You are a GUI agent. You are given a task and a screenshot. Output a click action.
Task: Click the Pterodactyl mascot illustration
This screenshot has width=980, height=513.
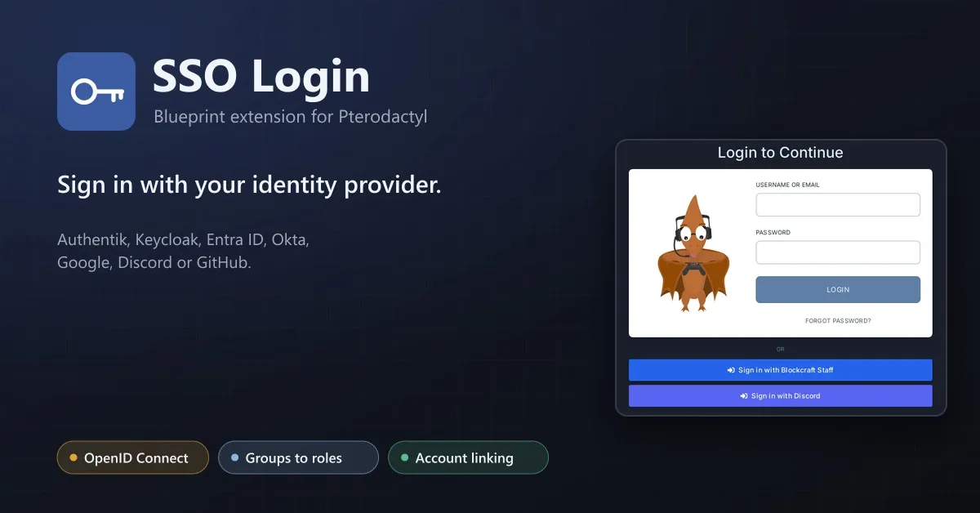point(693,253)
